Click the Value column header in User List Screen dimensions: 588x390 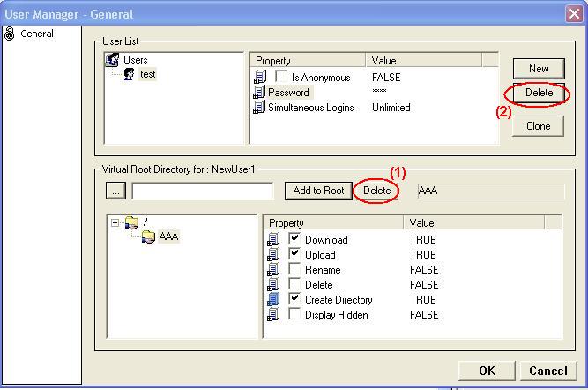pyautogui.click(x=424, y=61)
